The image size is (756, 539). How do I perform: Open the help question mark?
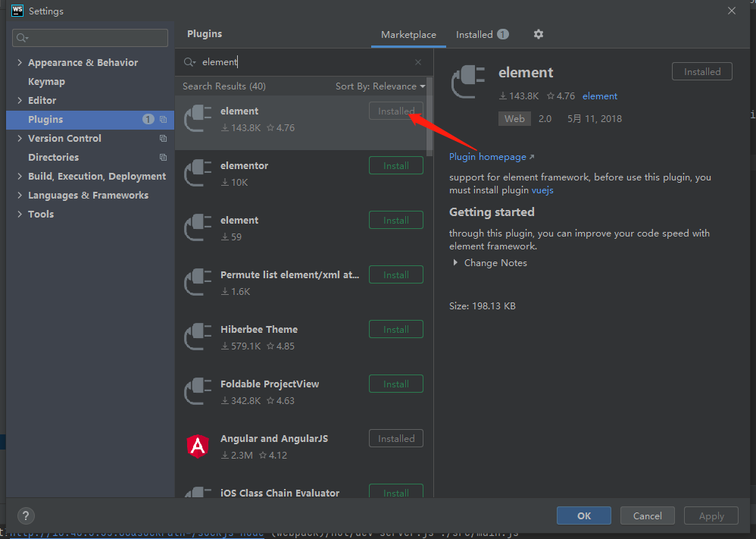[26, 515]
